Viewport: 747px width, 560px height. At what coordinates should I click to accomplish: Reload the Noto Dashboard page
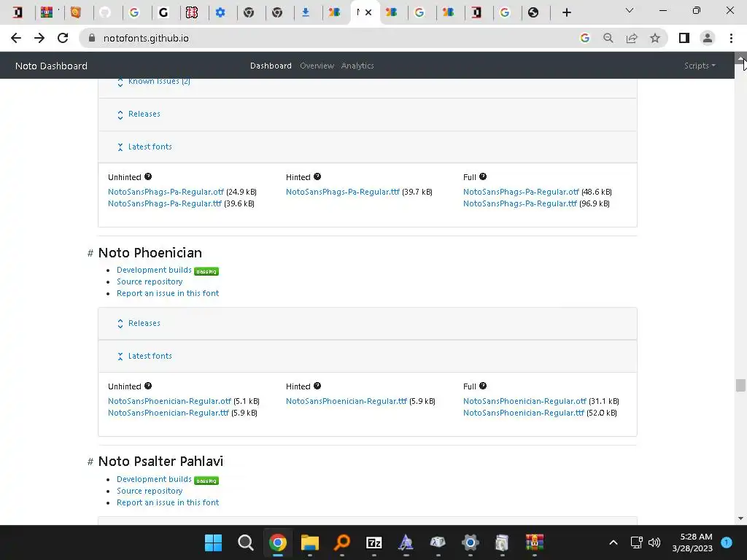(63, 38)
